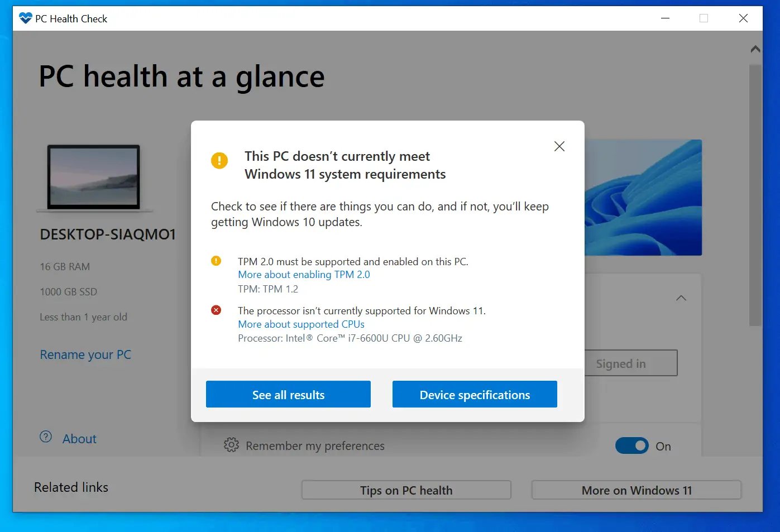This screenshot has width=780, height=532.
Task: Click the yellow warning icon beside the dialog title
Action: click(219, 161)
